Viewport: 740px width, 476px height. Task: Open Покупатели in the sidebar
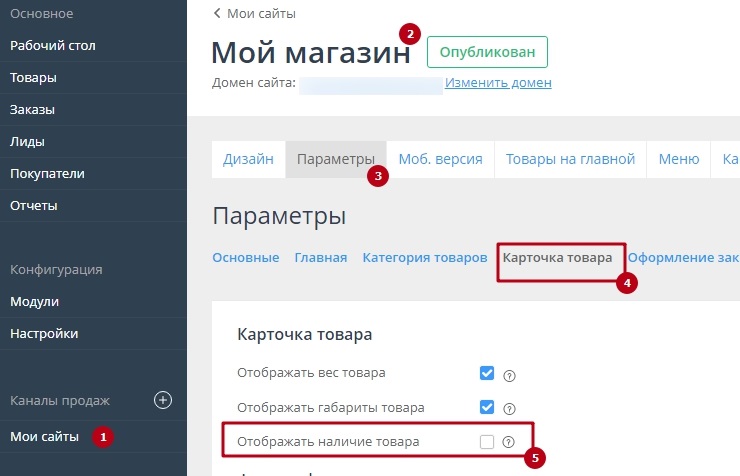coord(93,174)
